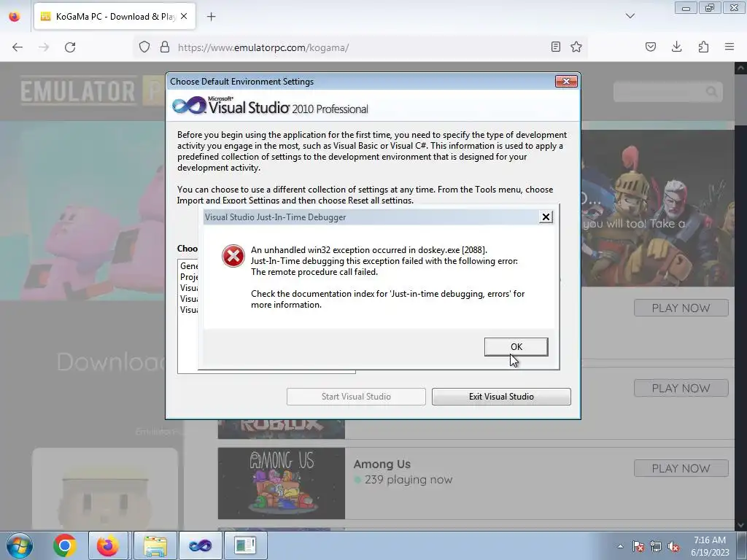Click the Firefox logo icon in title bar
The height and width of the screenshot is (560, 747).
click(x=15, y=17)
